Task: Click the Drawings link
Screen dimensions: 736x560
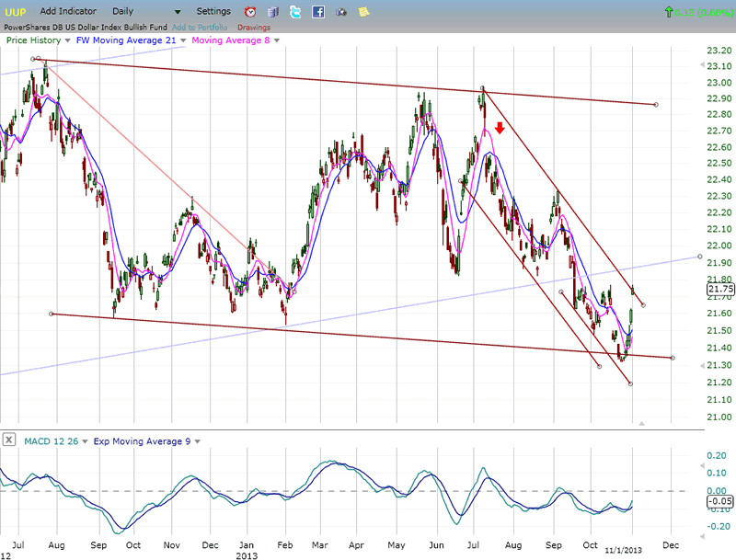Action: (254, 27)
